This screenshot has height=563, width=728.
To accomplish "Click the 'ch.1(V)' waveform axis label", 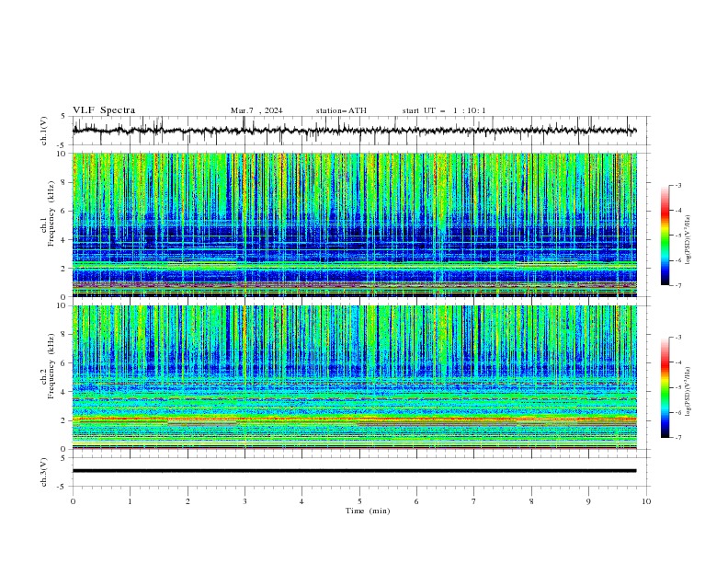I will pyautogui.click(x=44, y=131).
